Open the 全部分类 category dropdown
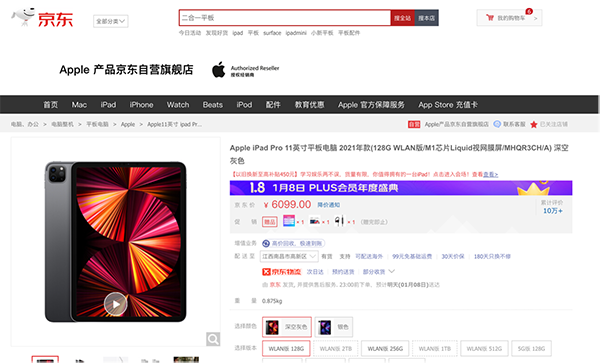This screenshot has width=600, height=363. [x=111, y=21]
